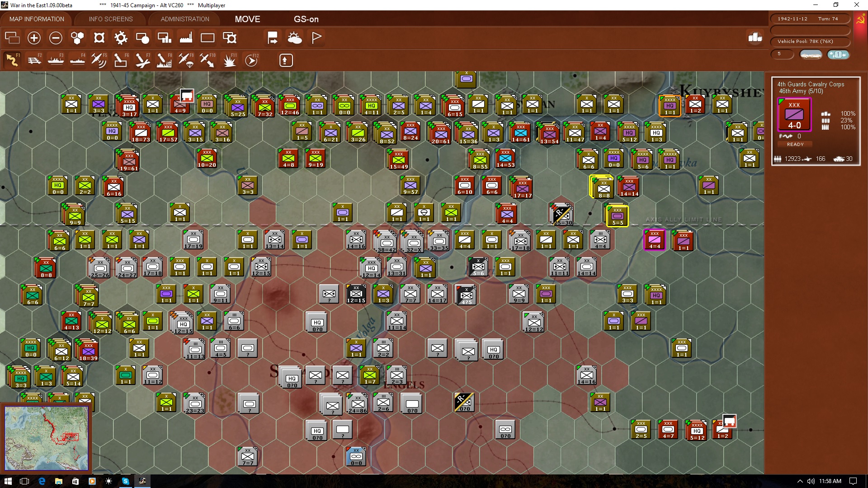Open the INFO SCREENS tab
This screenshot has height=488, width=868.
click(111, 19)
